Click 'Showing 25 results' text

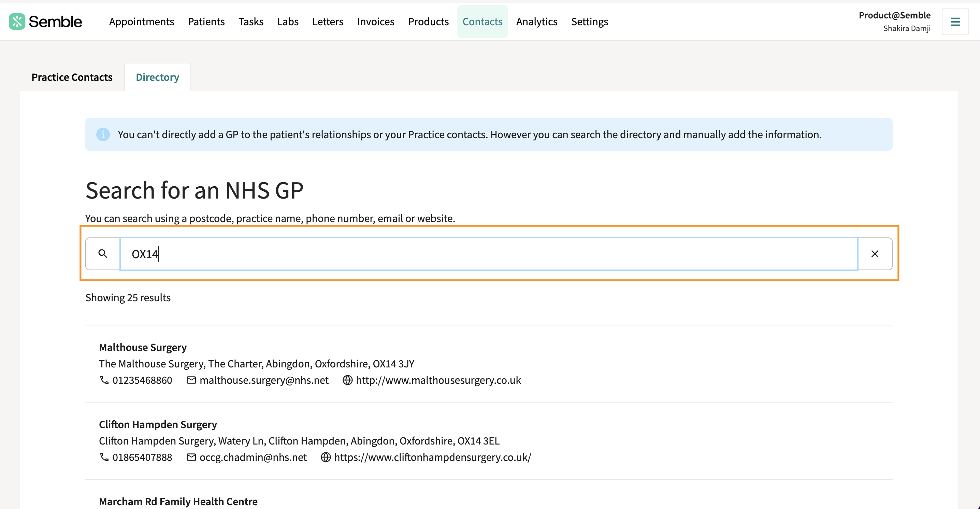click(x=128, y=297)
